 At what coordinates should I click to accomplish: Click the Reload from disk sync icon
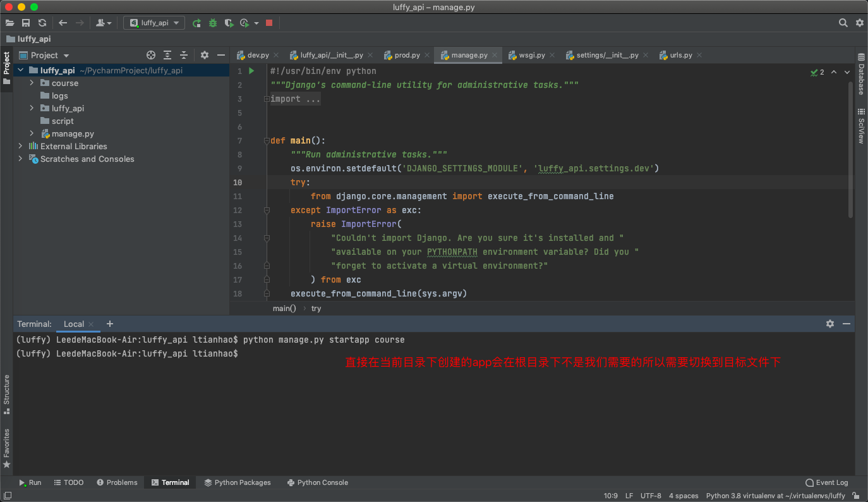(x=42, y=23)
